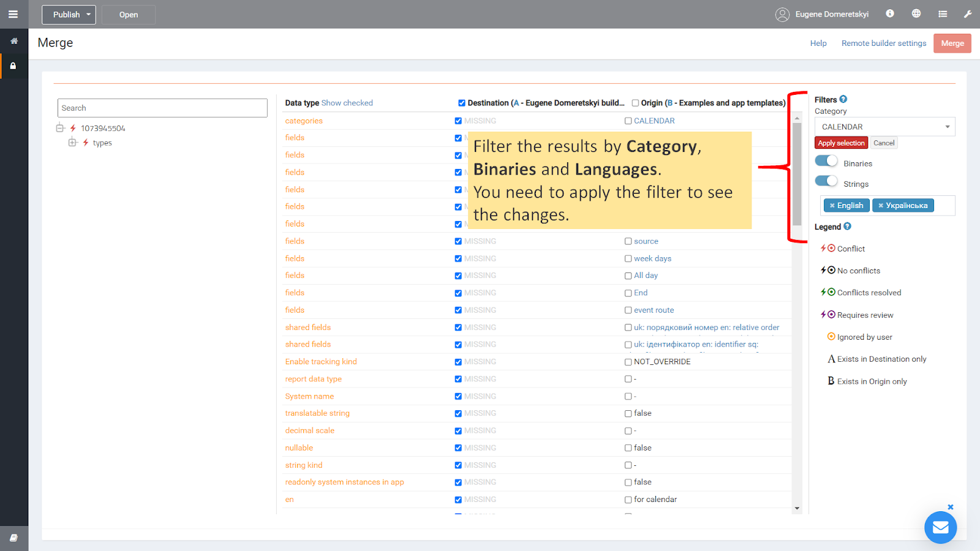
Task: Click the lock icon in sidebar
Action: [13, 66]
